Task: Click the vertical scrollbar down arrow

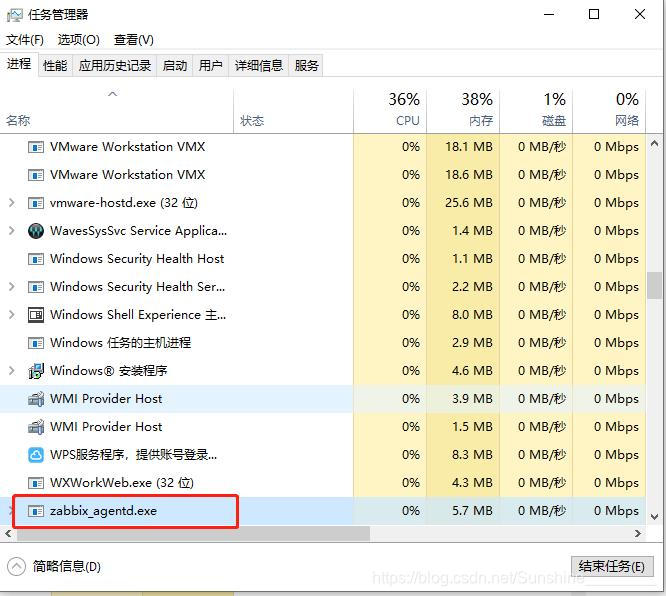Action: 655,517
